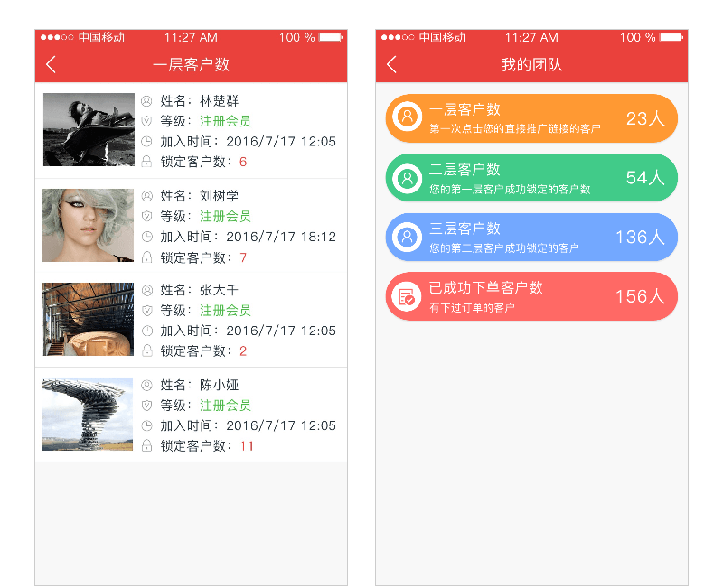
Task: Open 已成功下单客户数 card showing 156人
Action: tap(531, 296)
